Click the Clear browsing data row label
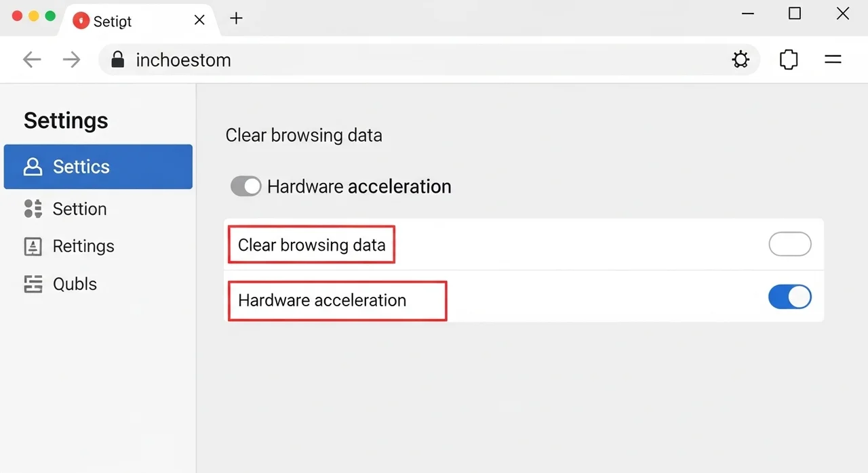 click(x=311, y=245)
